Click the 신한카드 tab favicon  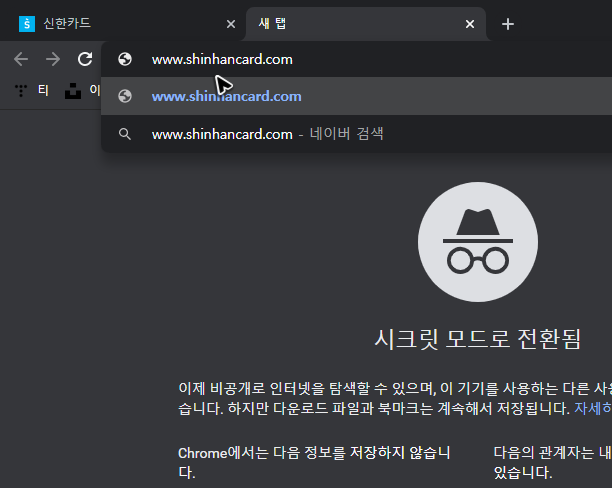27,24
